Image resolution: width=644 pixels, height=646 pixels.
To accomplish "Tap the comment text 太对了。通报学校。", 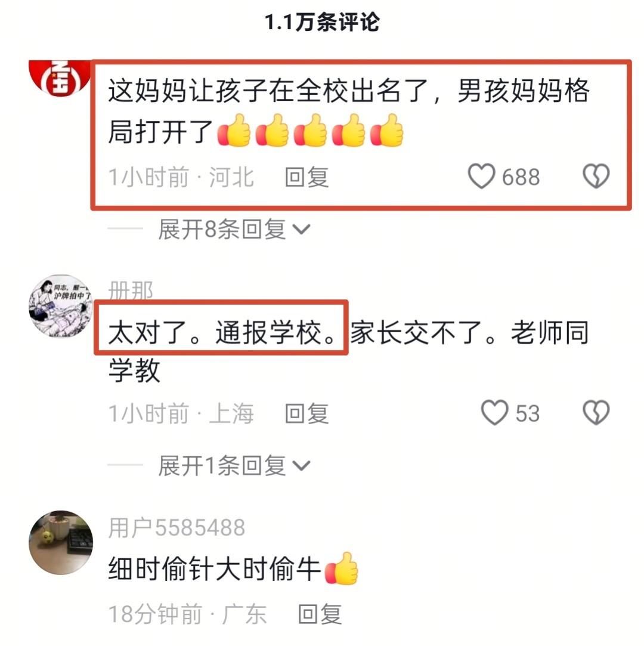I will click(x=222, y=332).
